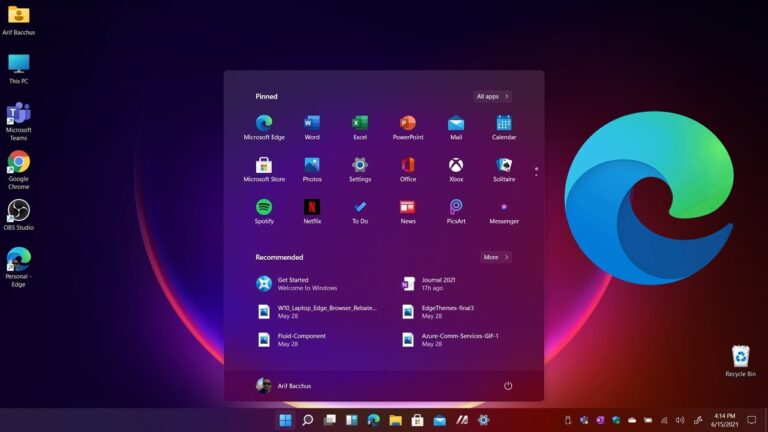
Task: Open the To Do app
Action: [x=360, y=212]
